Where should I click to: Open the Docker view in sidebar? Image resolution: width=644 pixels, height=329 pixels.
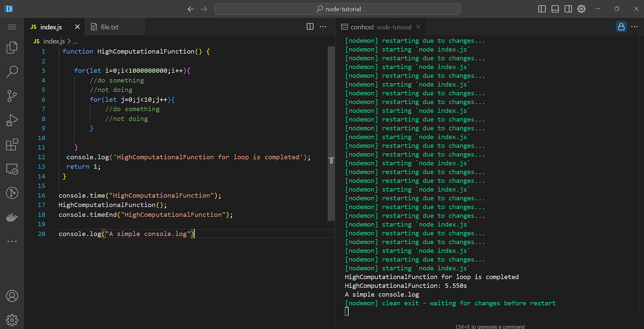[x=12, y=217]
